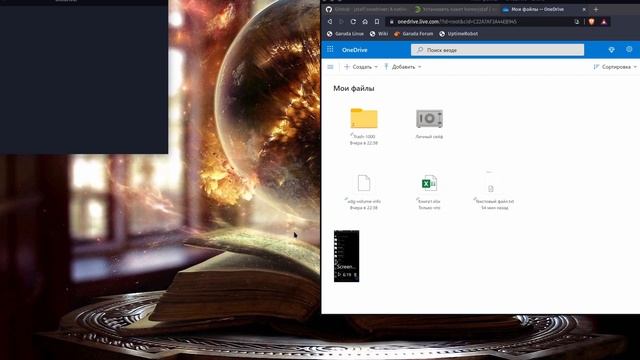Open the Личный сейф vault
The width and height of the screenshot is (640, 360).
[x=429, y=119]
